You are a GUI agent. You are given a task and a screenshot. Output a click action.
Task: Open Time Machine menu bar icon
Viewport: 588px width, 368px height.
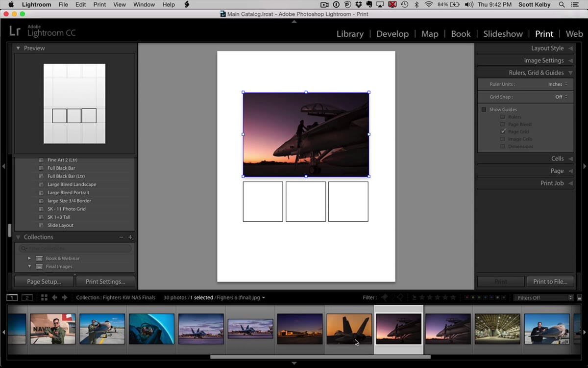point(405,4)
